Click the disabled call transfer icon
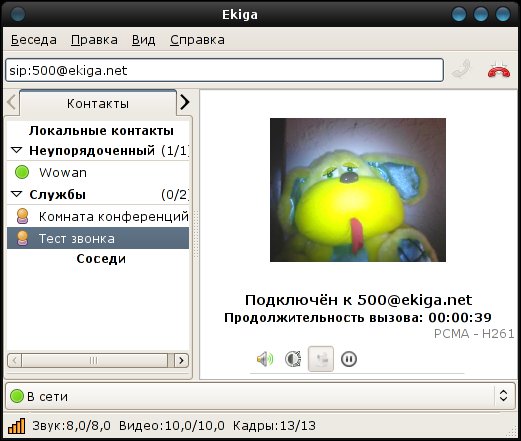Viewport: 521px width, 441px height. [x=321, y=359]
